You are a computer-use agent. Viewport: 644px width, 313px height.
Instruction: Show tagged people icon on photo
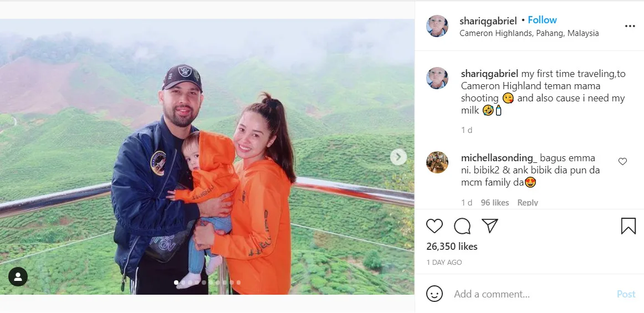[18, 276]
